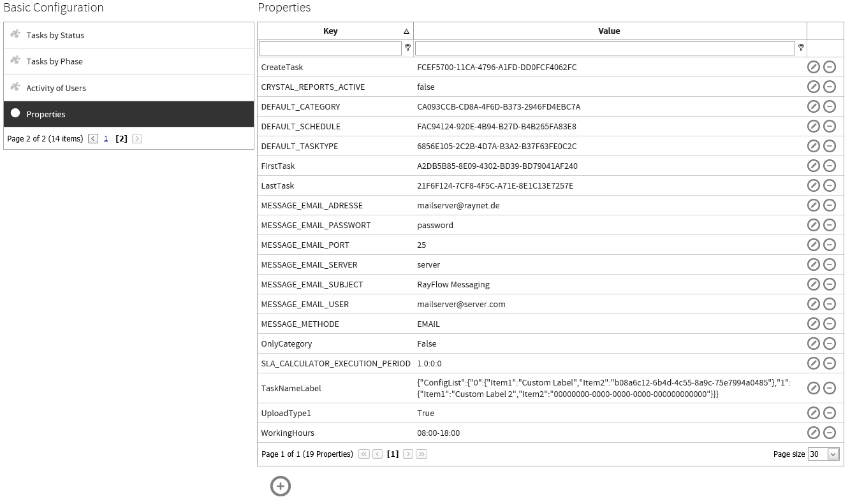Viewport: 850px width, 504px height.
Task: Open the Value column filter icon
Action: (801, 47)
